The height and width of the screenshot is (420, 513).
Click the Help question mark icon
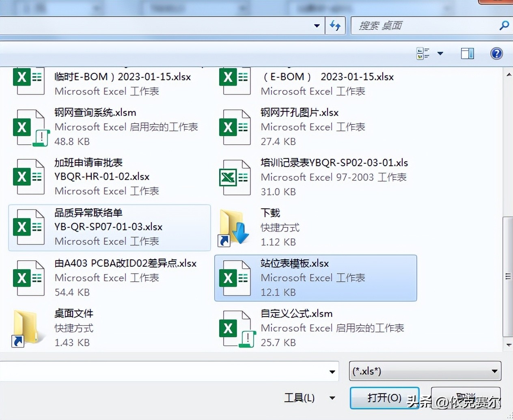point(496,53)
